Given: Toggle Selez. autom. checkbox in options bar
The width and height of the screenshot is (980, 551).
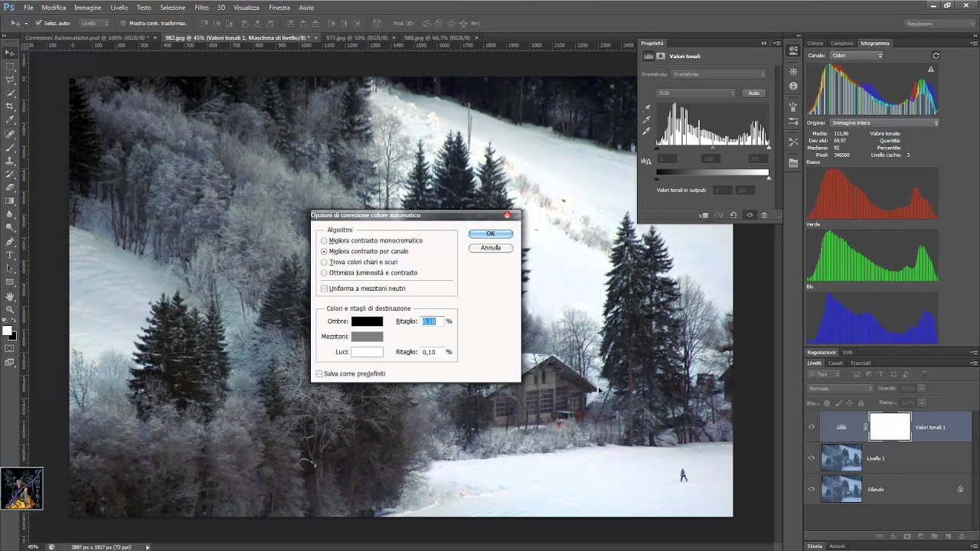Looking at the screenshot, I should pos(39,23).
